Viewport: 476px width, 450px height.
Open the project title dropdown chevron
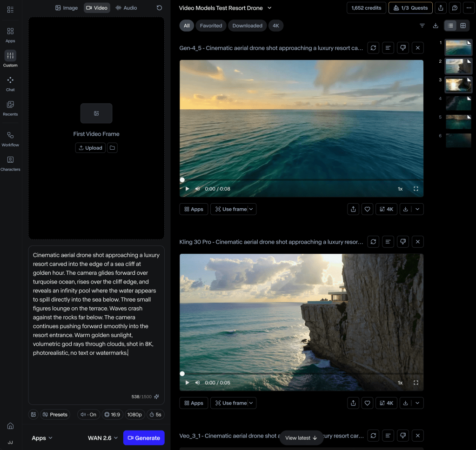tap(269, 8)
